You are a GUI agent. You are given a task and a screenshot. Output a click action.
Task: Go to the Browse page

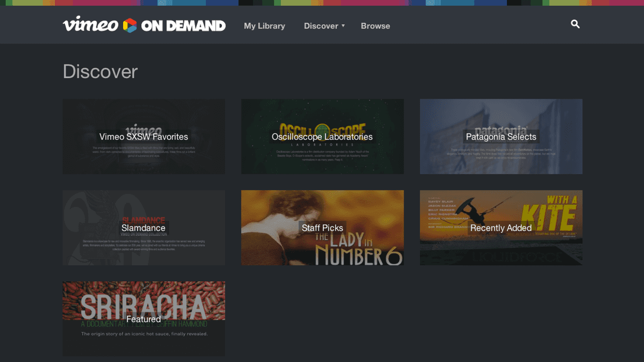(x=376, y=25)
